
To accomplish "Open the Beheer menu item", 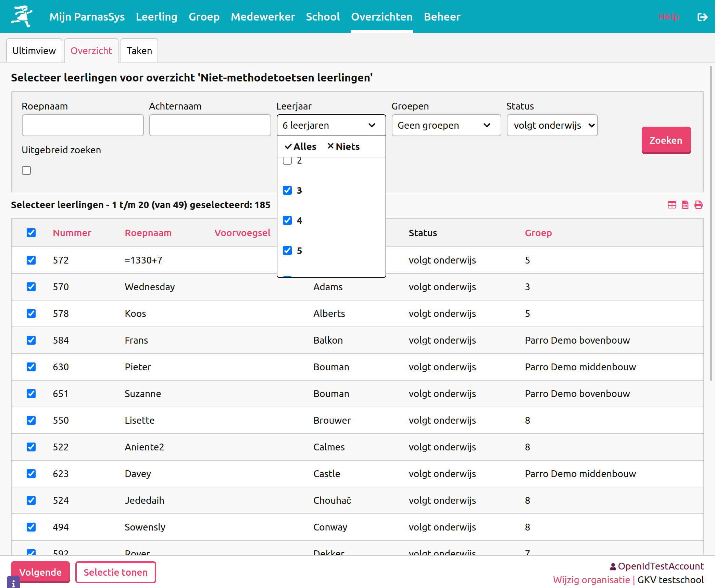I will point(442,16).
